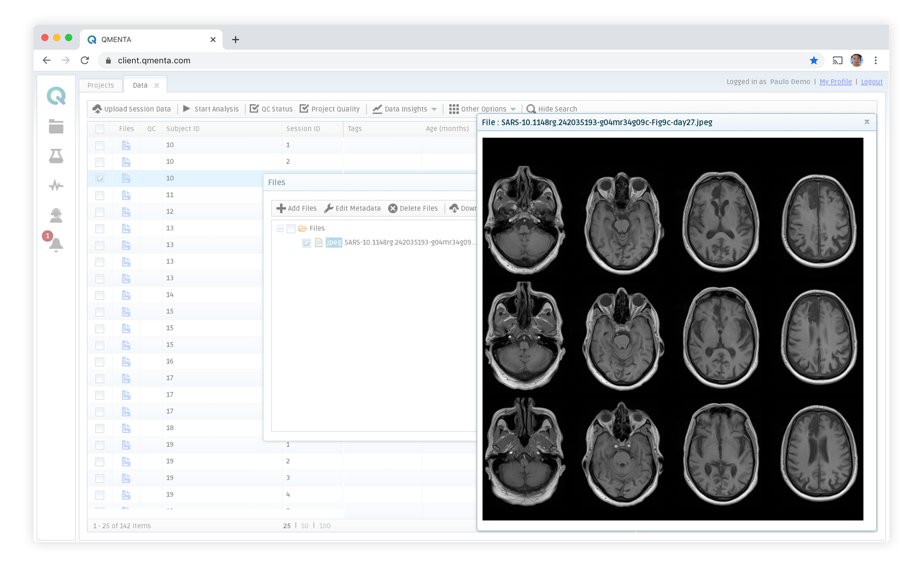Open Project Quality tool
The height and width of the screenshot is (578, 924).
coord(330,109)
